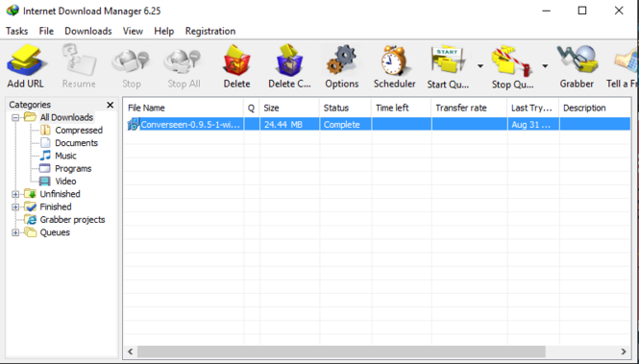Expand the Unfinished tree node
This screenshot has height=364, width=639.
(x=15, y=194)
